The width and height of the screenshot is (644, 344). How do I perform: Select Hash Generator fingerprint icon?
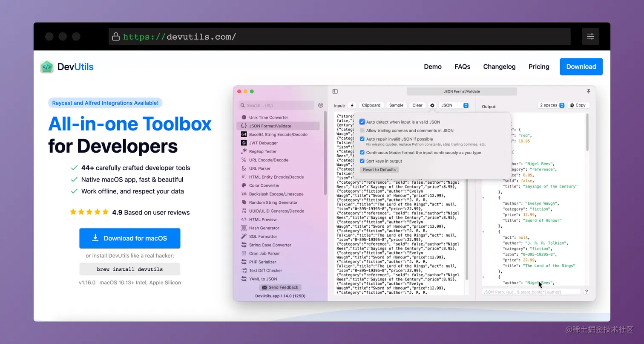point(244,228)
